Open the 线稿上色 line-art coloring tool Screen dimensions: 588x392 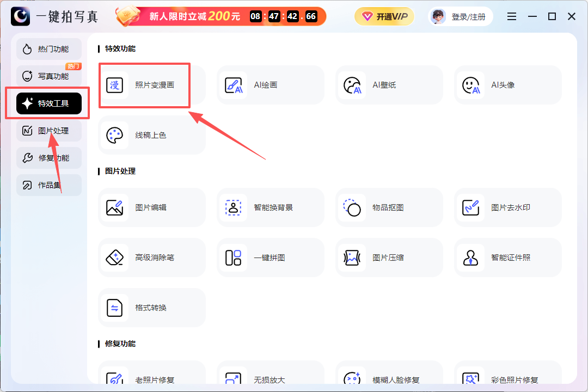point(151,135)
